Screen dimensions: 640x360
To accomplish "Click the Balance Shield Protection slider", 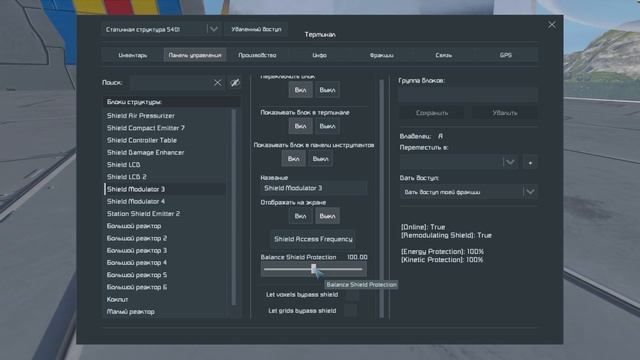I will click(x=313, y=269).
